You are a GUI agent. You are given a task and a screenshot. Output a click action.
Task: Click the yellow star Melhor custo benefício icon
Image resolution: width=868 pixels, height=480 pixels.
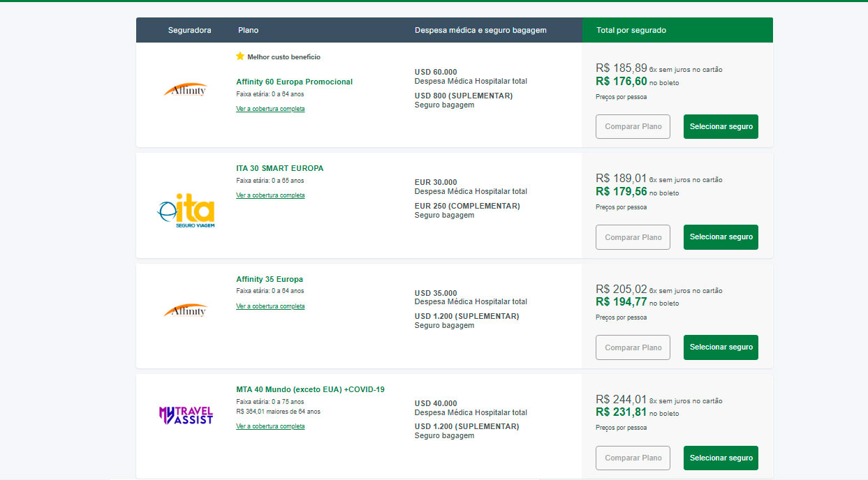pos(240,57)
